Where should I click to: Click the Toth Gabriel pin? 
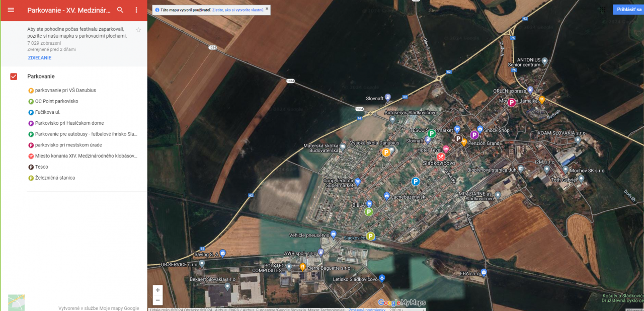coord(581,179)
